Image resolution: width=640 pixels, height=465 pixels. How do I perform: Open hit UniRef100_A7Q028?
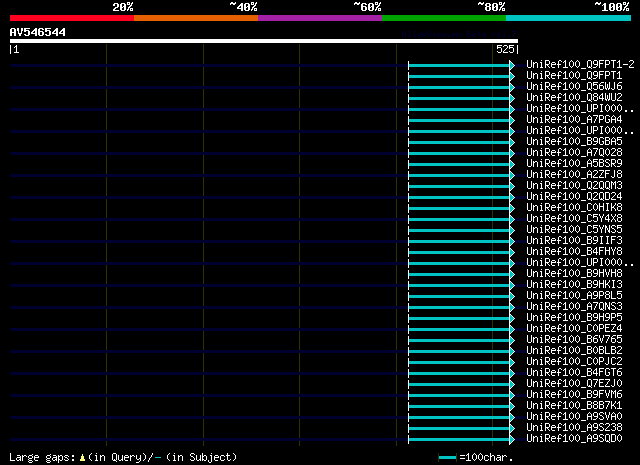click(x=574, y=153)
